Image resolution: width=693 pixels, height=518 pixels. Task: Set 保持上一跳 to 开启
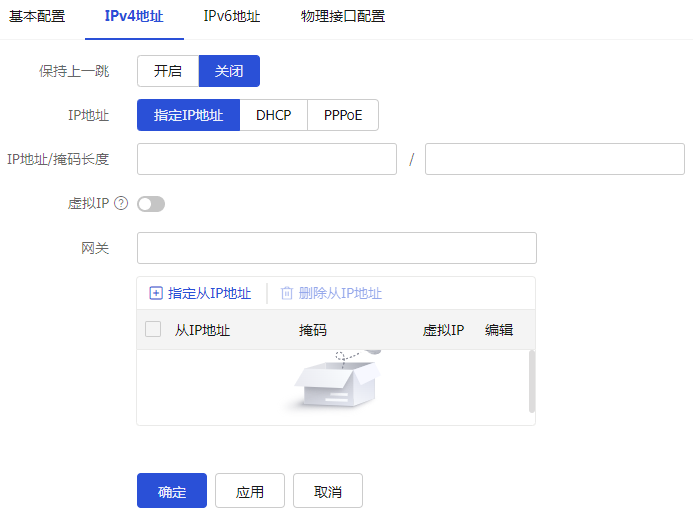click(x=168, y=71)
